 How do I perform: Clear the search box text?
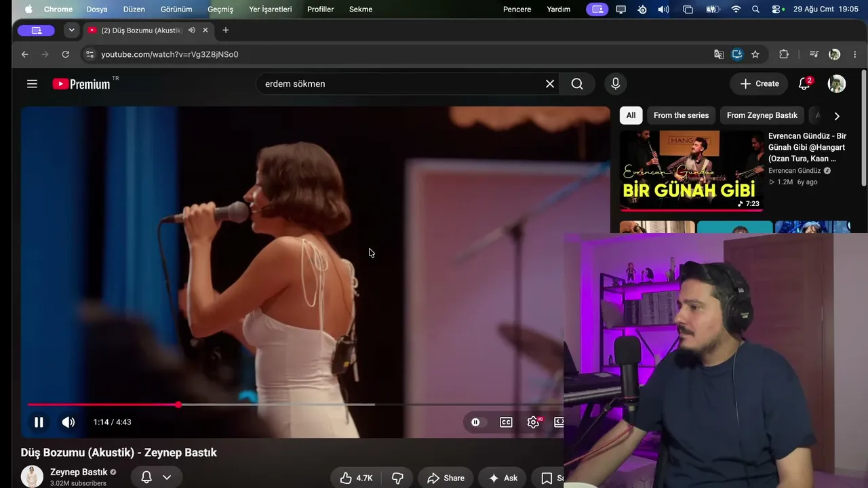coord(550,84)
